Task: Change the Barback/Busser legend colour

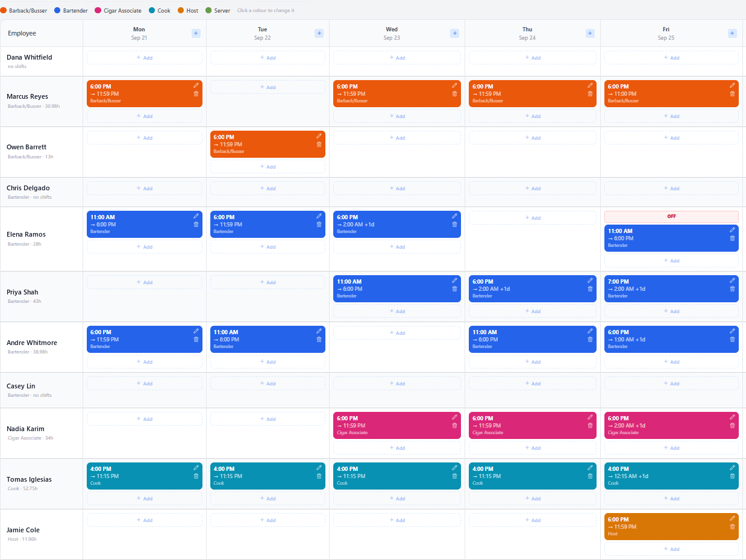Action: click(4, 10)
